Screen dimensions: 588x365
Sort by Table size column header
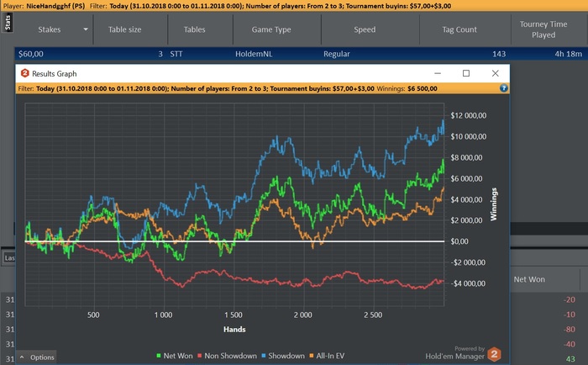coord(124,29)
